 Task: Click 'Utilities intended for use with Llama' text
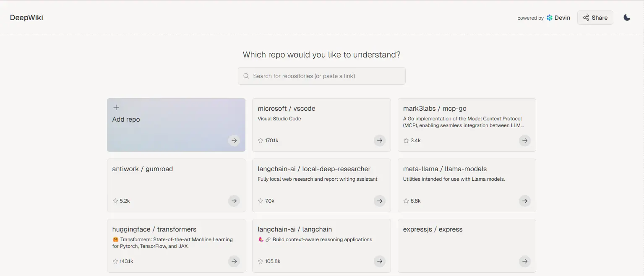point(454,179)
